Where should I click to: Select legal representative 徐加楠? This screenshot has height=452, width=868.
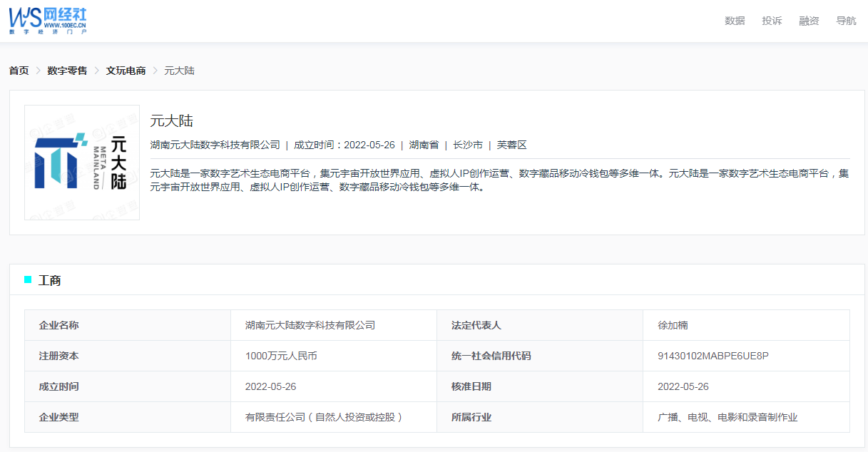tap(673, 325)
